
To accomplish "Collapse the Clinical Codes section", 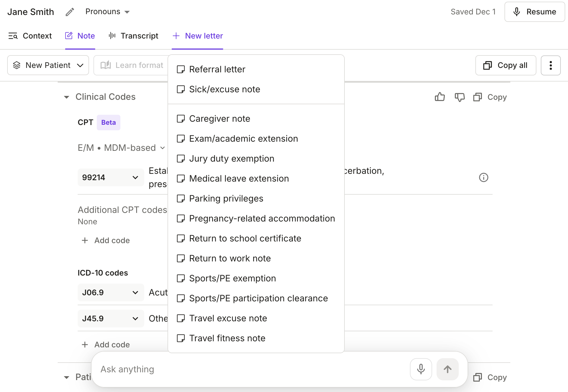I will click(x=67, y=97).
